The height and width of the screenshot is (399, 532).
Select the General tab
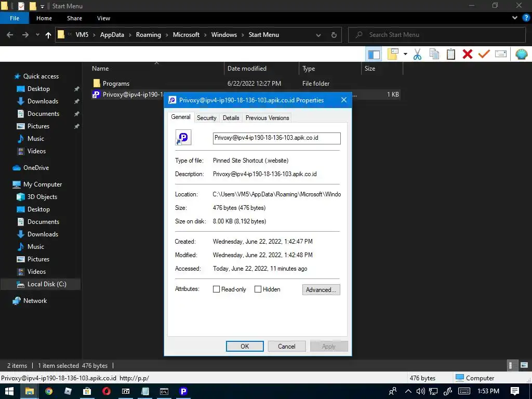pos(180,117)
